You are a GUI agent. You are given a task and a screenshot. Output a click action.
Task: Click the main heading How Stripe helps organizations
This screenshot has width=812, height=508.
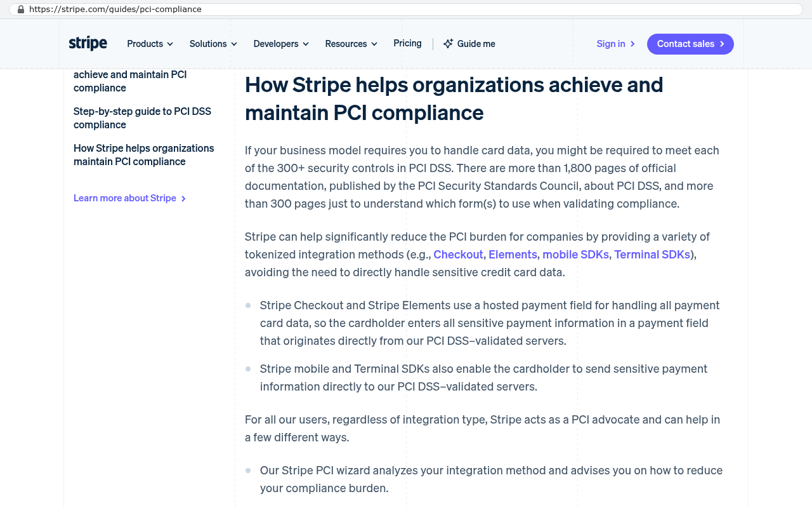(x=454, y=98)
